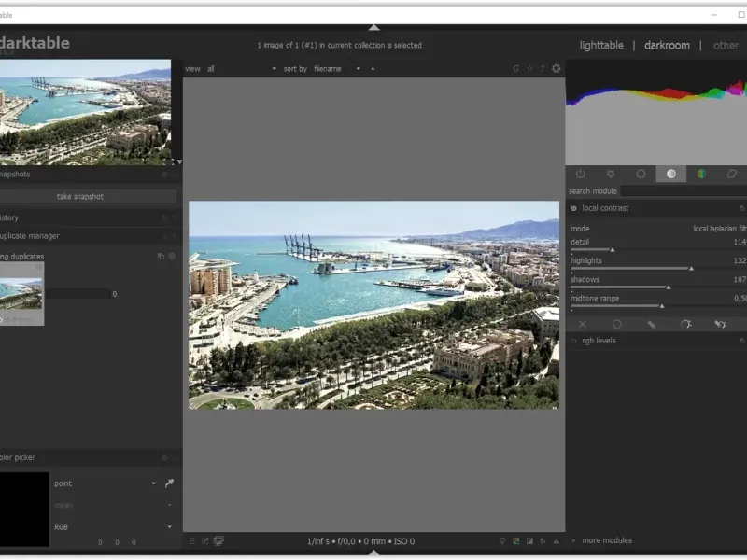Toggle ISO 12646 color assessment bulb

502,541
